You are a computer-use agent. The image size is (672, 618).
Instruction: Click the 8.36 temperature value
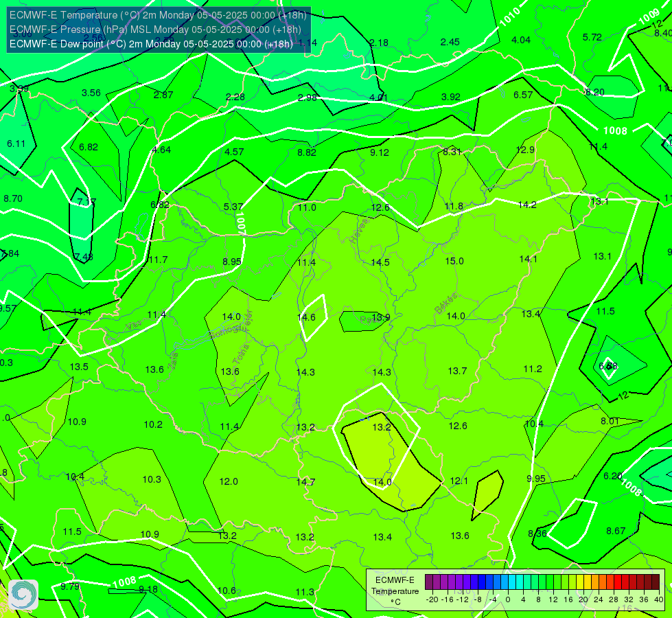[x=537, y=534]
